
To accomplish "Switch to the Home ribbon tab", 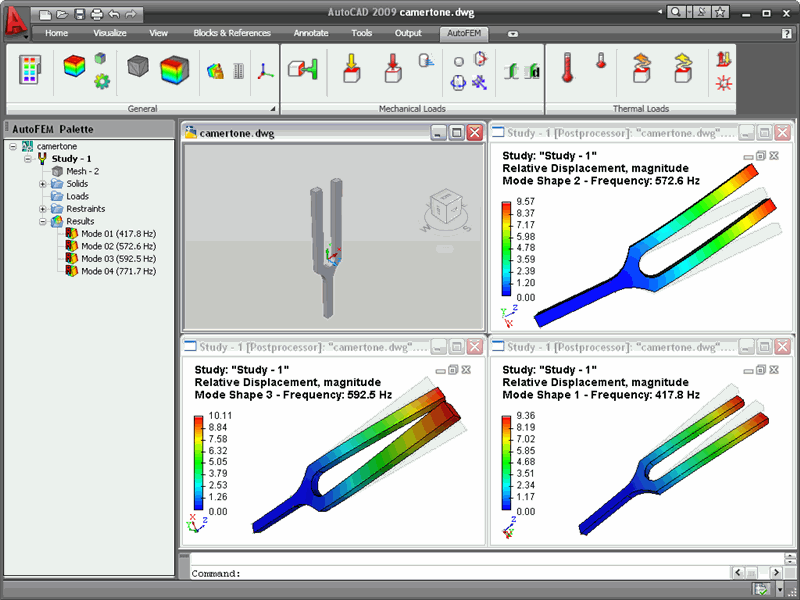I will pyautogui.click(x=56, y=33).
